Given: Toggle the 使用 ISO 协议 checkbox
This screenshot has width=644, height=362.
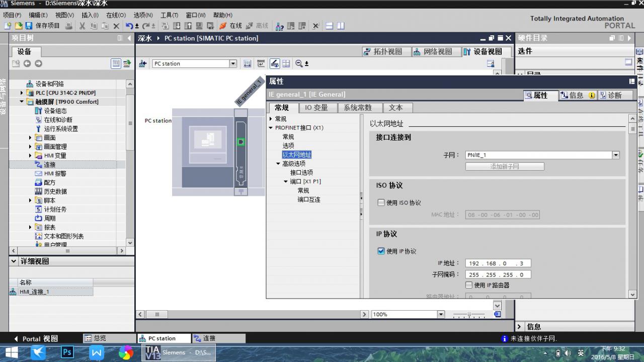Looking at the screenshot, I should (x=381, y=202).
